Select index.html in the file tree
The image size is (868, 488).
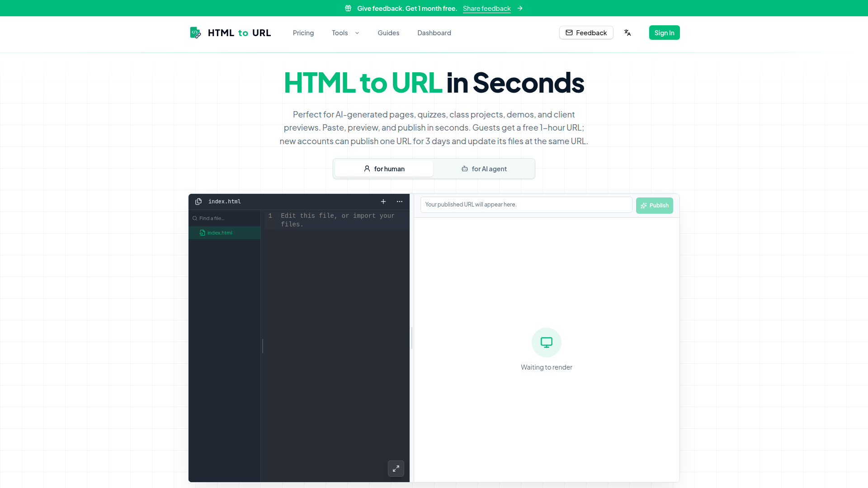(x=224, y=233)
